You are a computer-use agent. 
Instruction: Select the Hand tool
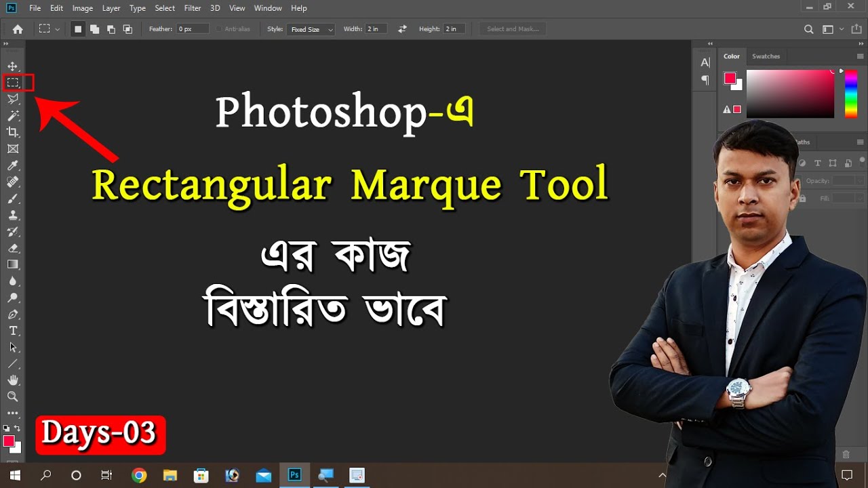pos(13,380)
